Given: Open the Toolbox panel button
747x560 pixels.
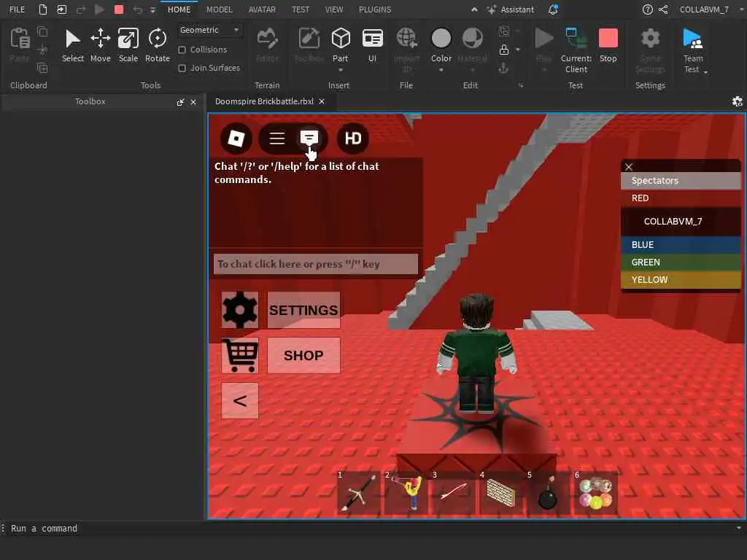Looking at the screenshot, I should (309, 45).
